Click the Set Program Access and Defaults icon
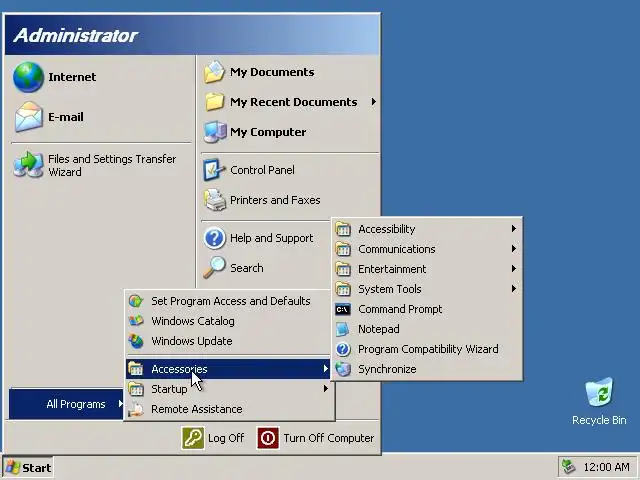Screen dimensions: 640x480 point(136,301)
